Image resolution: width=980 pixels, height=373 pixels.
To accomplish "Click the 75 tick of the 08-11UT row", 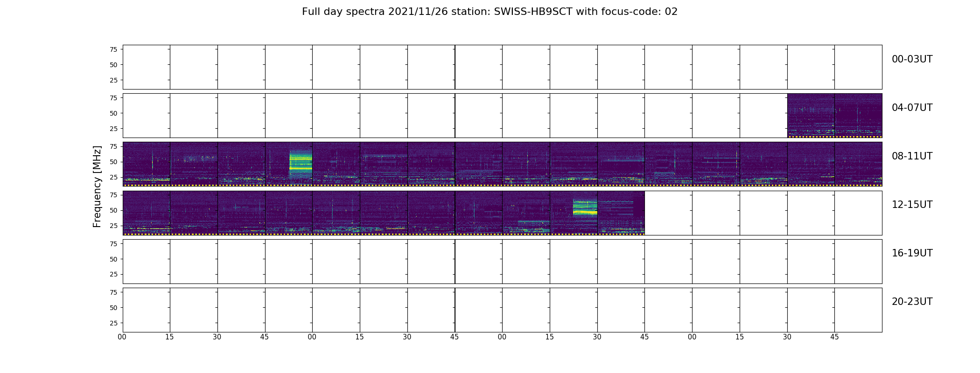I will point(113,146).
